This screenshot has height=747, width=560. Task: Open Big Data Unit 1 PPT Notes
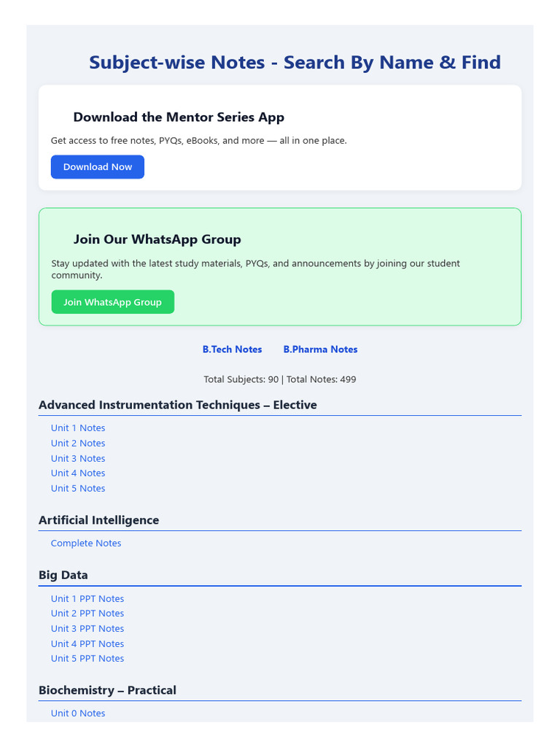87,599
